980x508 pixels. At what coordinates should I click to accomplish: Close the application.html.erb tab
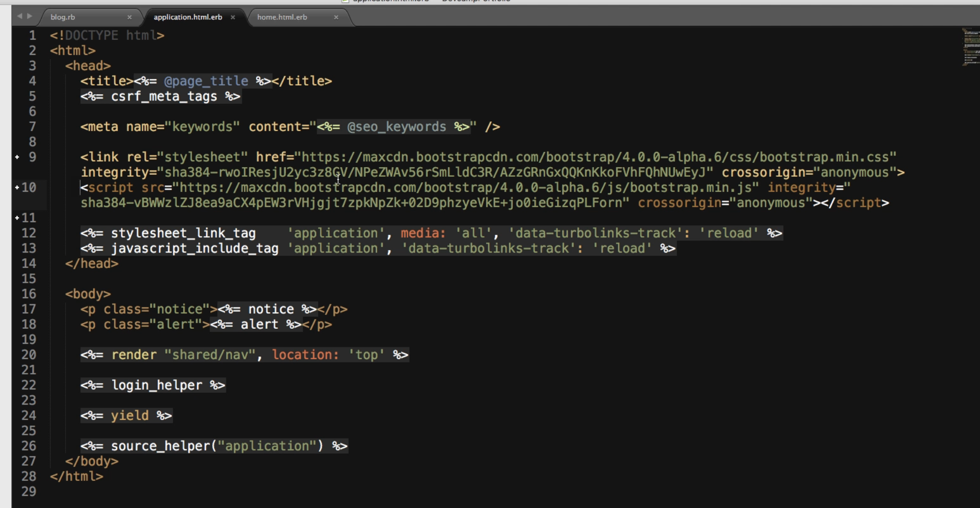click(x=233, y=17)
